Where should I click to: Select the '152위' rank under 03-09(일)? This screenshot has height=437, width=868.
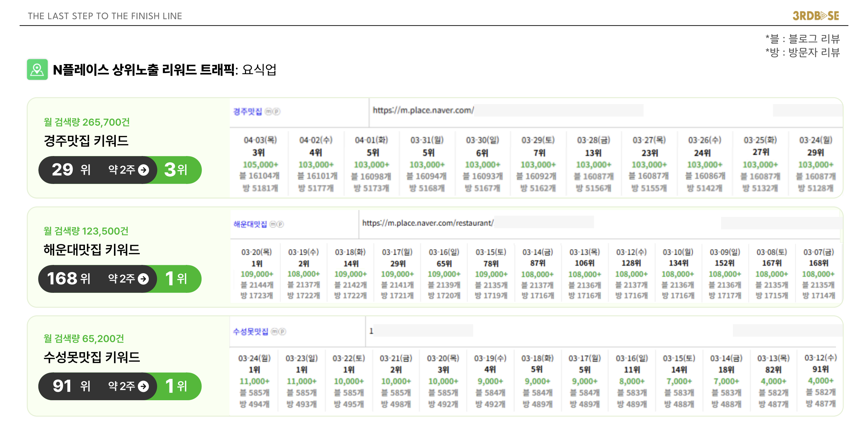pos(725,263)
